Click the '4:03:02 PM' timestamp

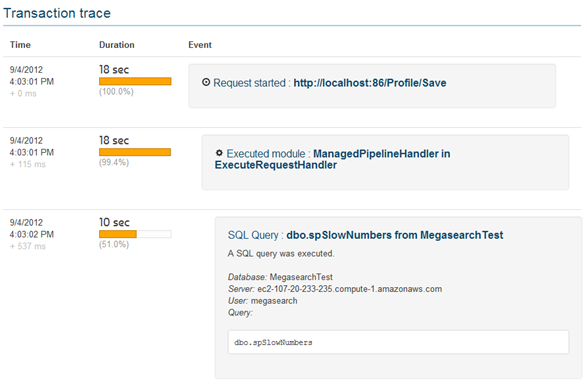click(x=32, y=234)
